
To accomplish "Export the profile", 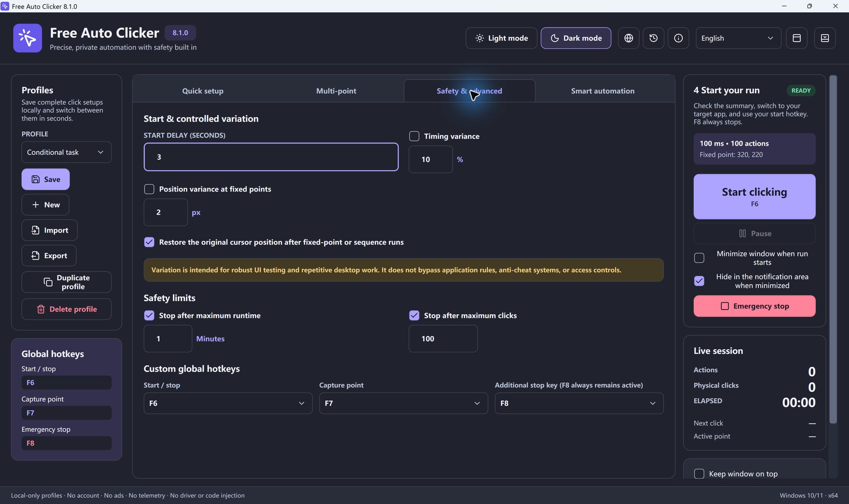I will point(49,256).
